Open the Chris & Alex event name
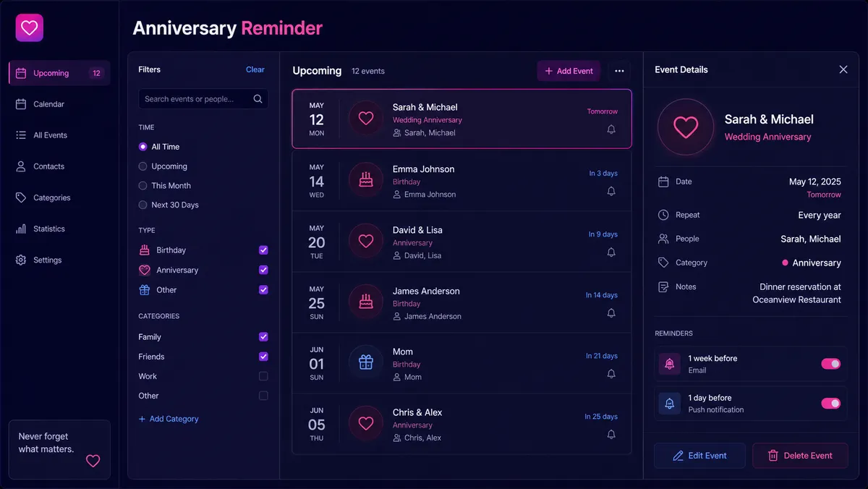 coord(417,412)
